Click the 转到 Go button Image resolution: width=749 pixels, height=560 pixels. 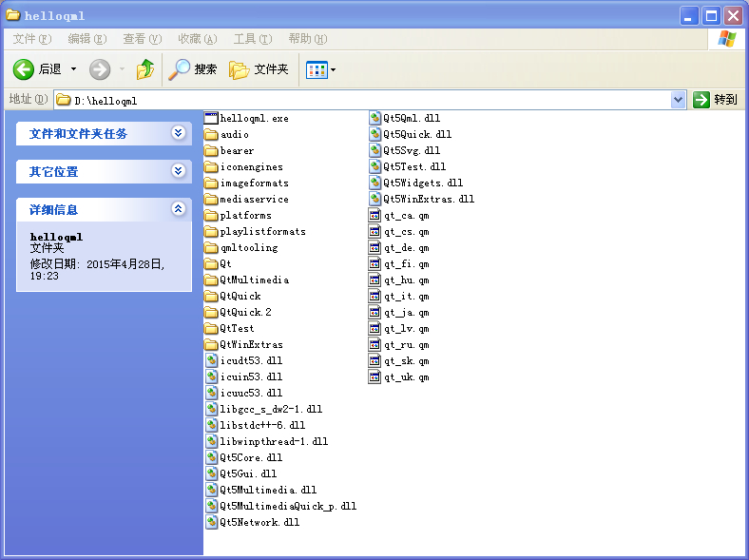(x=715, y=100)
